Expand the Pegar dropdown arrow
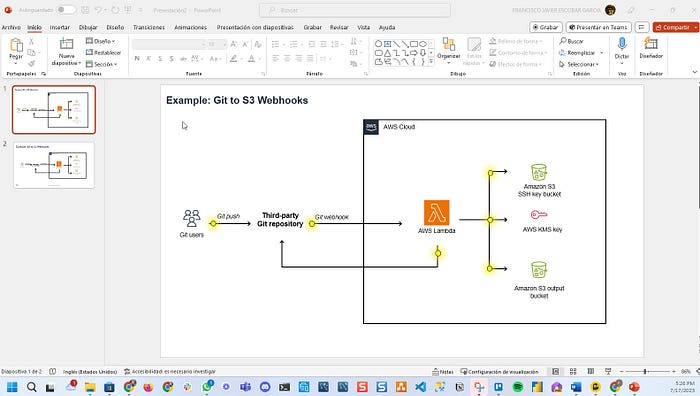The image size is (700, 396). point(16,63)
